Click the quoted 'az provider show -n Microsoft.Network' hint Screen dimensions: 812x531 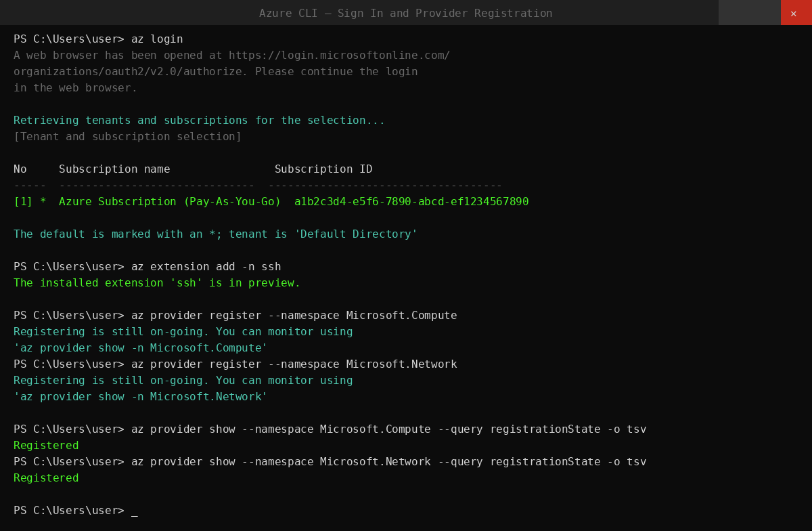(140, 397)
